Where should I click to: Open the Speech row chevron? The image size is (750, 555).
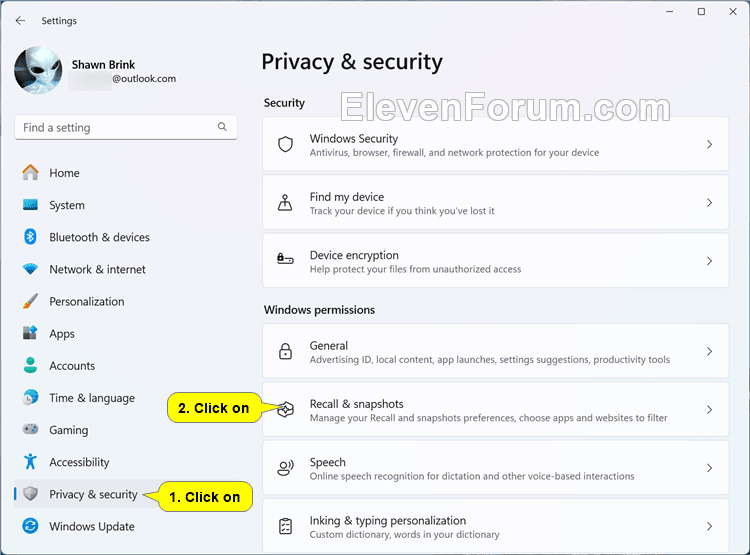click(x=709, y=468)
